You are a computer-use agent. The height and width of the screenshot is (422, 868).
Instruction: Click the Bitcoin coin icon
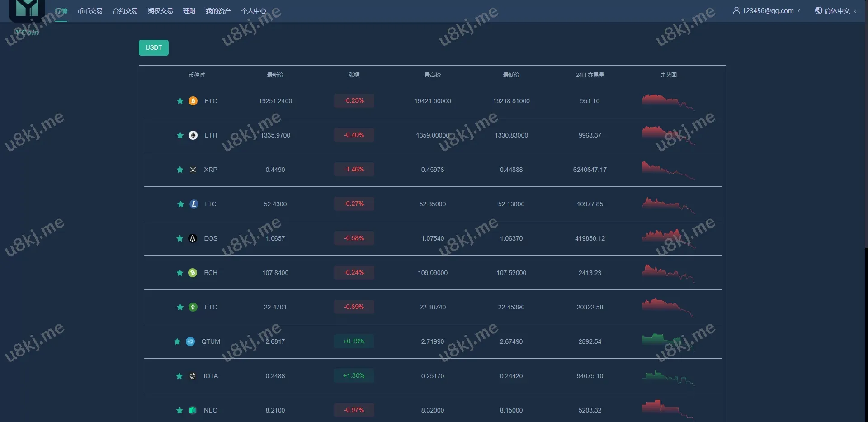point(193,101)
